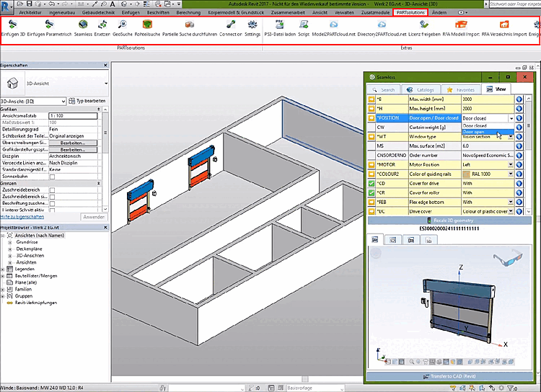Click Model2PARTcloud.net cloud icon

[333, 24]
